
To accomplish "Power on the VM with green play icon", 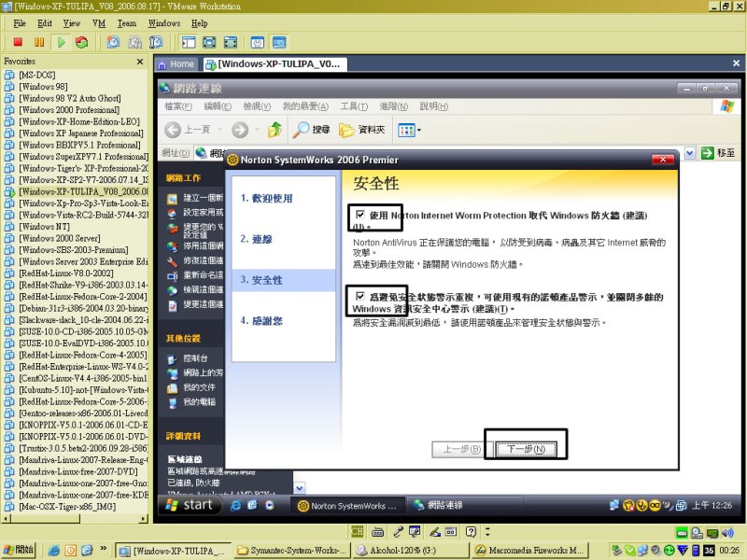I will [61, 42].
